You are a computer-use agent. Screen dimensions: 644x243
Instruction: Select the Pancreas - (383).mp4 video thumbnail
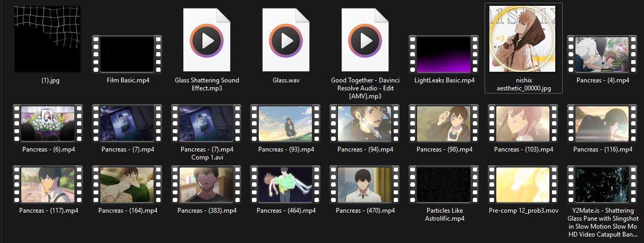tap(207, 185)
